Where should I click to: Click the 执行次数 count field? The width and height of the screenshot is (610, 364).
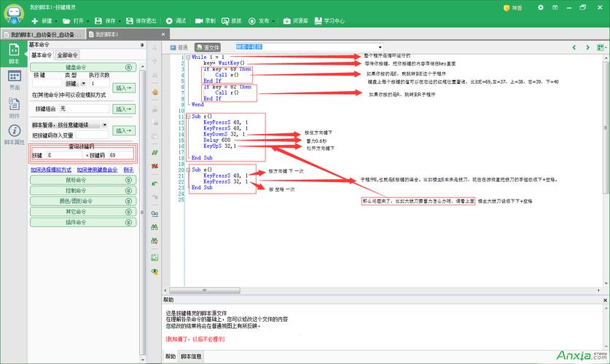tap(99, 83)
